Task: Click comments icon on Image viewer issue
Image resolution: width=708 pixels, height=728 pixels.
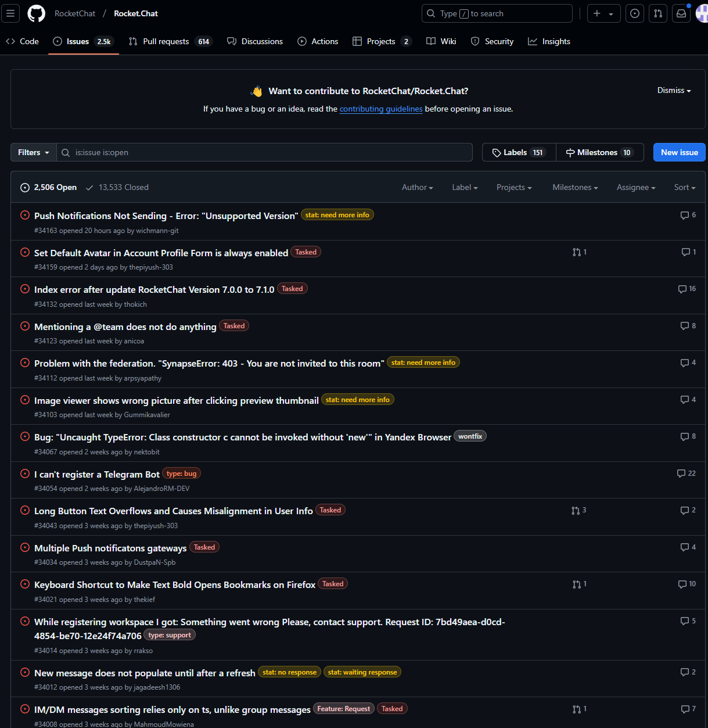Action: (x=688, y=400)
